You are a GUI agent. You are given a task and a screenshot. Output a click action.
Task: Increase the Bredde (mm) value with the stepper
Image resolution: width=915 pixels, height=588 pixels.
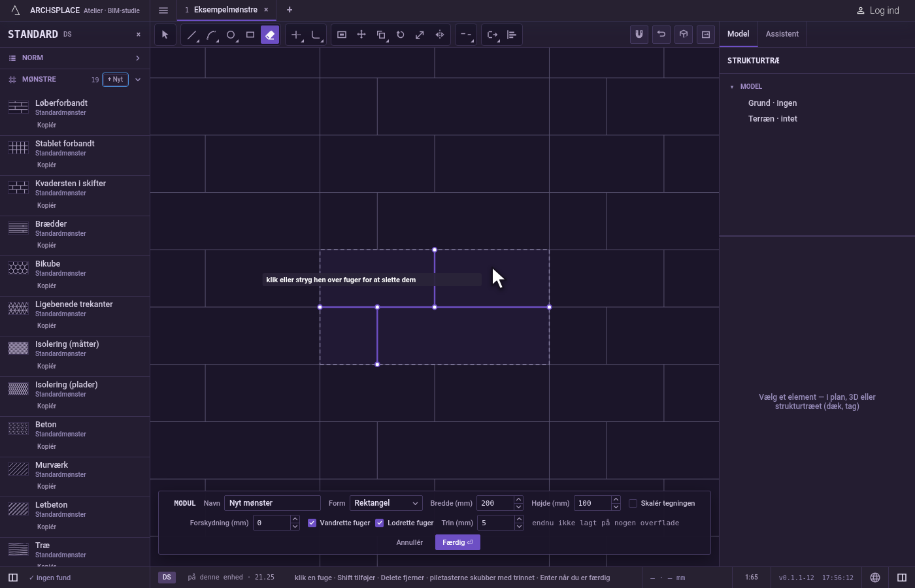(x=519, y=500)
